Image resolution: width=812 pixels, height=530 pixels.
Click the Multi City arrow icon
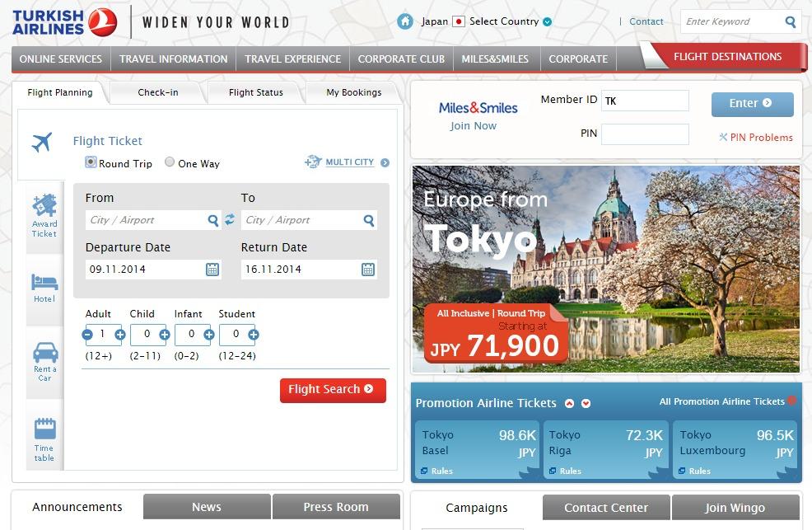pyautogui.click(x=385, y=162)
